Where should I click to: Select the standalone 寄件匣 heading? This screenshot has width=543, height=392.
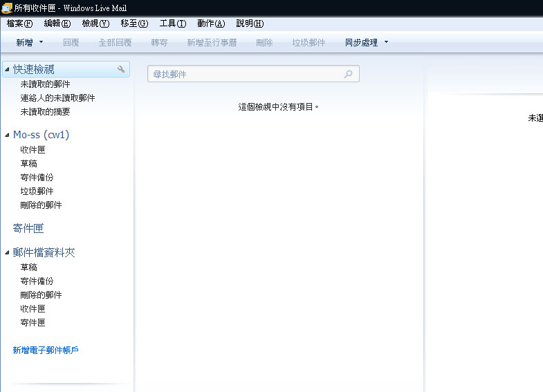click(28, 228)
